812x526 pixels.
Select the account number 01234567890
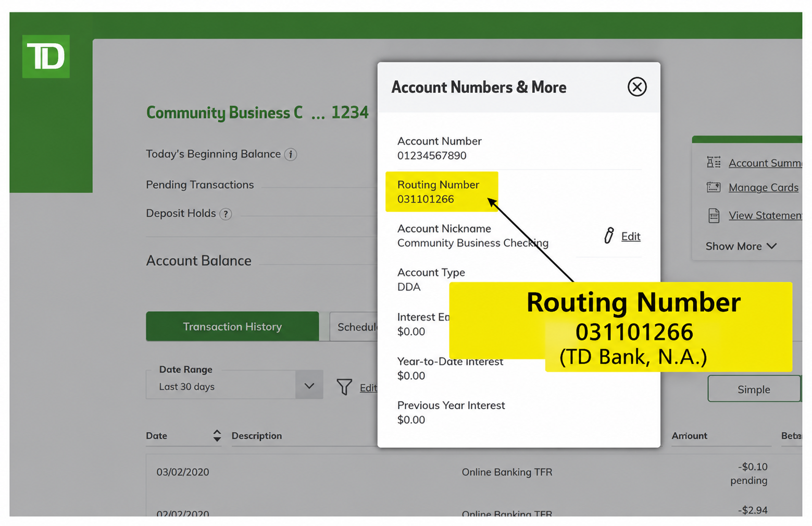pos(432,155)
